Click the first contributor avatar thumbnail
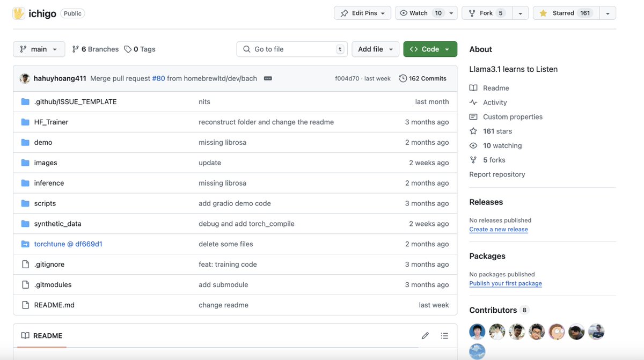This screenshot has width=644, height=360. click(x=477, y=332)
